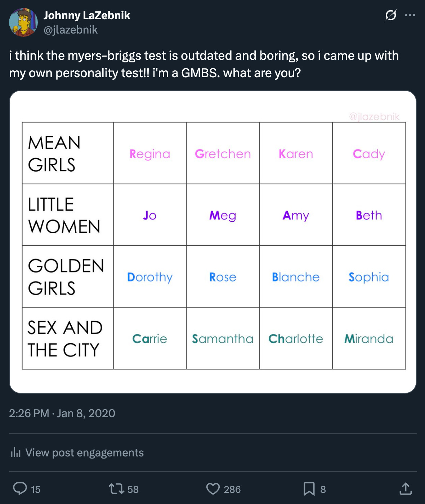Image resolution: width=425 pixels, height=504 pixels.
Task: Toggle the bookmark icon
Action: point(309,488)
